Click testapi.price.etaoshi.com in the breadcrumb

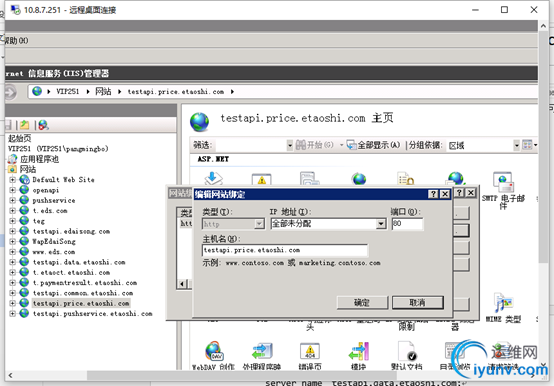tap(176, 91)
